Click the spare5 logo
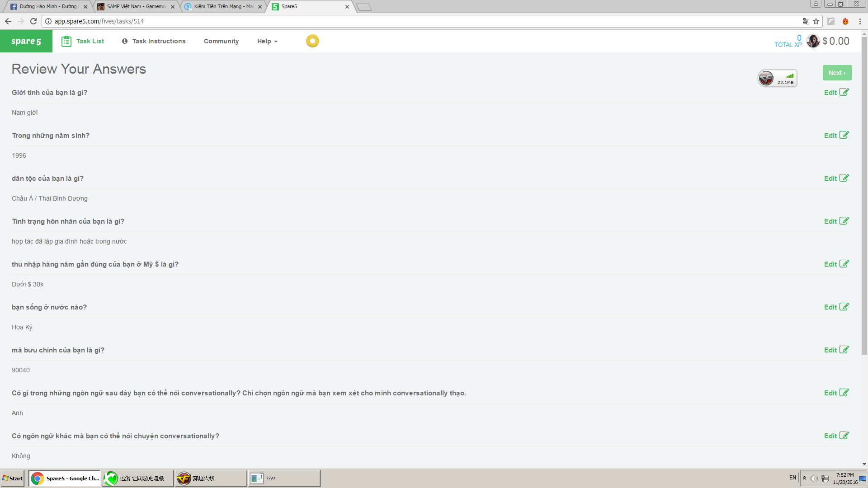This screenshot has height=488, width=868. 26,41
